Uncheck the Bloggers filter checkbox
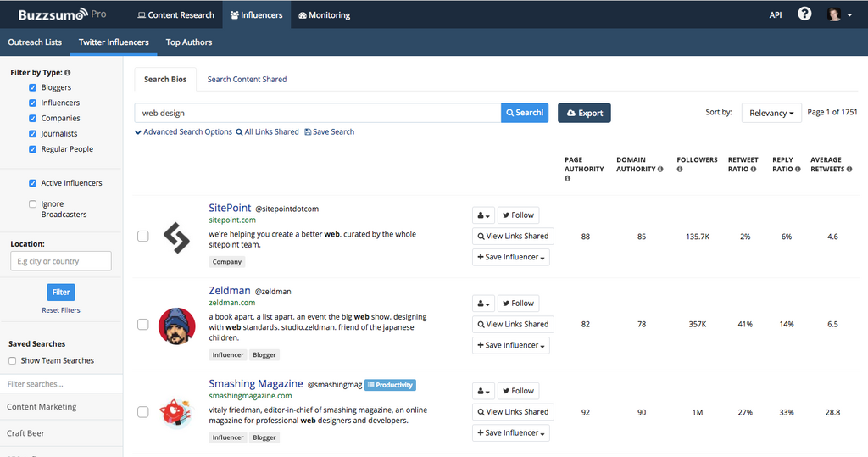Screen dimensions: 868x457 tap(33, 87)
